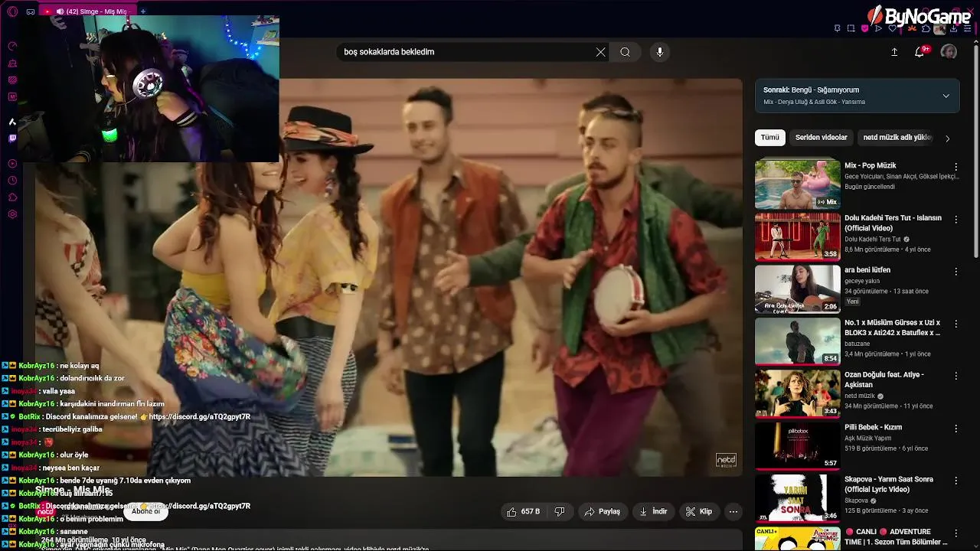The height and width of the screenshot is (551, 980).
Task: Open GX Cleaner icon in sidebar
Action: [x=12, y=63]
